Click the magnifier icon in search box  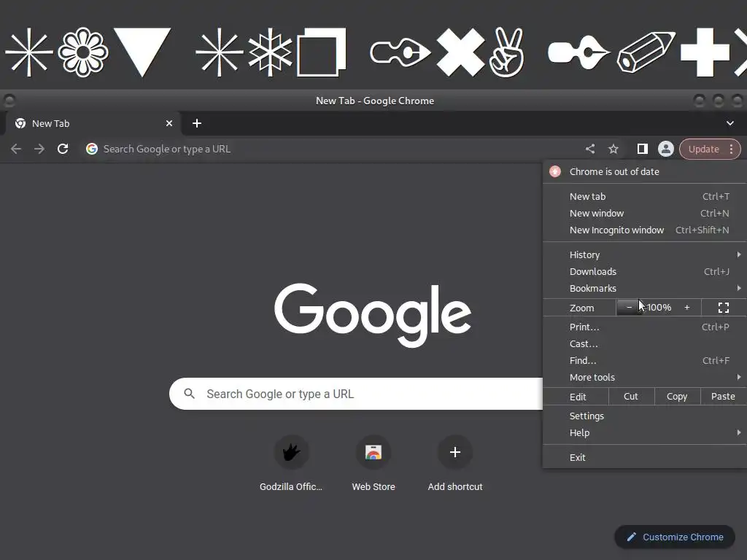(189, 394)
